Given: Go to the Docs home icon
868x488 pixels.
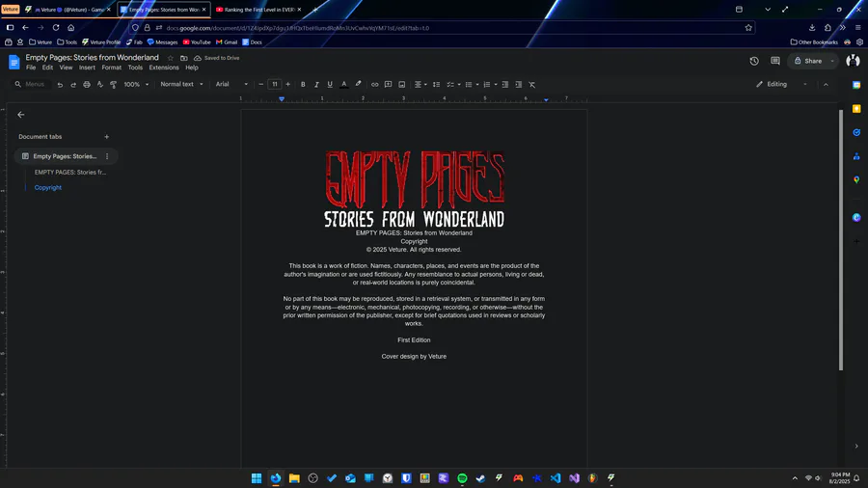Looking at the screenshot, I should (14, 62).
